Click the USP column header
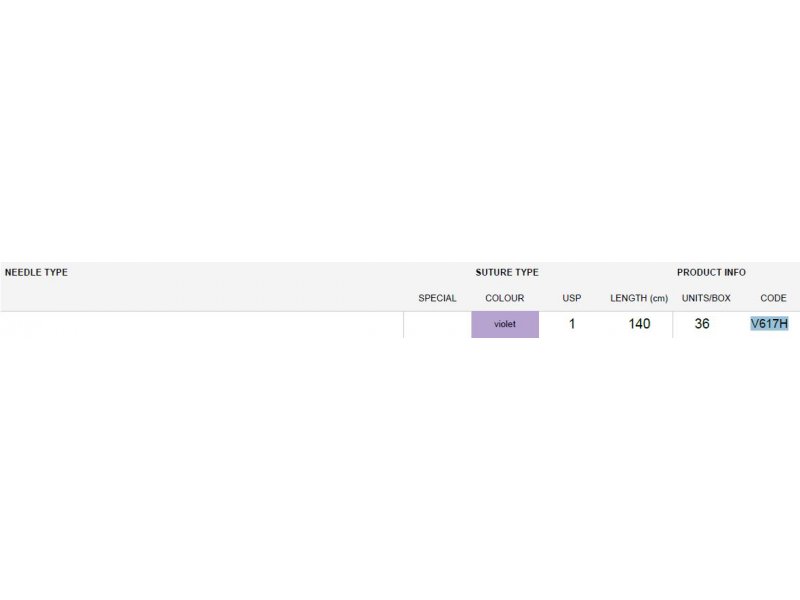The height and width of the screenshot is (600, 800). tap(571, 298)
